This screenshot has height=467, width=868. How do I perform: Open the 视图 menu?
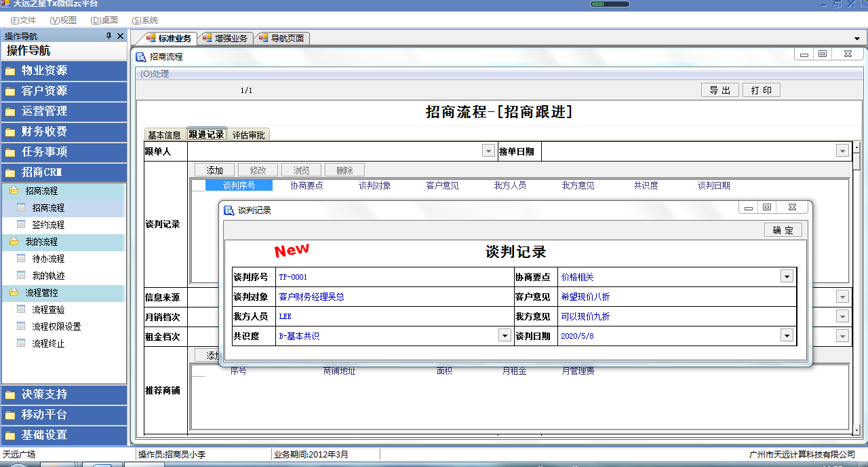coord(63,20)
